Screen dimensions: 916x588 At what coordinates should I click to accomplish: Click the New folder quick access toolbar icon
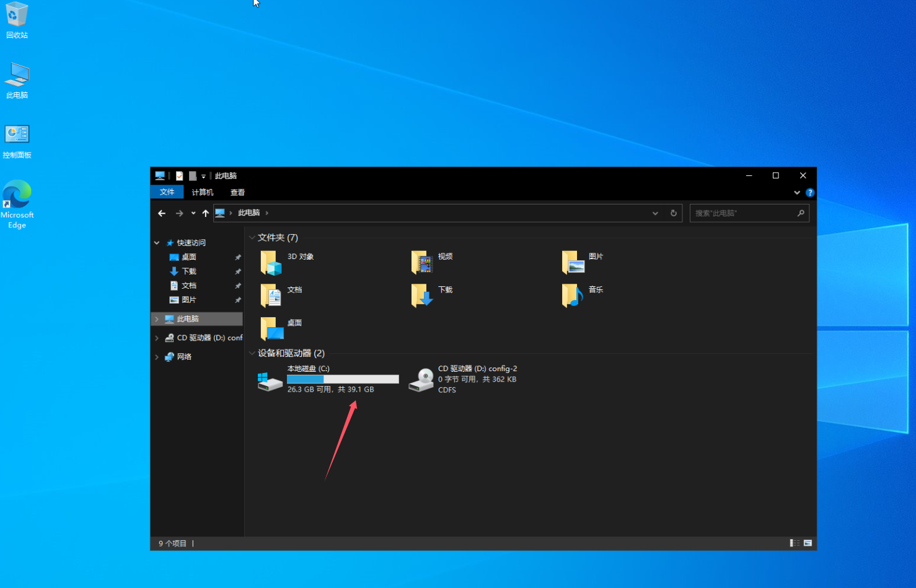(193, 176)
